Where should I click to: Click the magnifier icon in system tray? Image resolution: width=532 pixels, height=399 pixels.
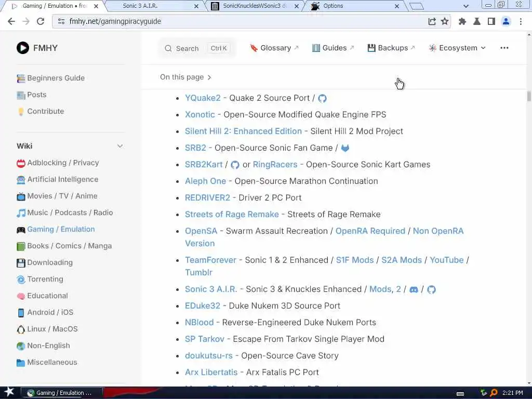(x=494, y=393)
